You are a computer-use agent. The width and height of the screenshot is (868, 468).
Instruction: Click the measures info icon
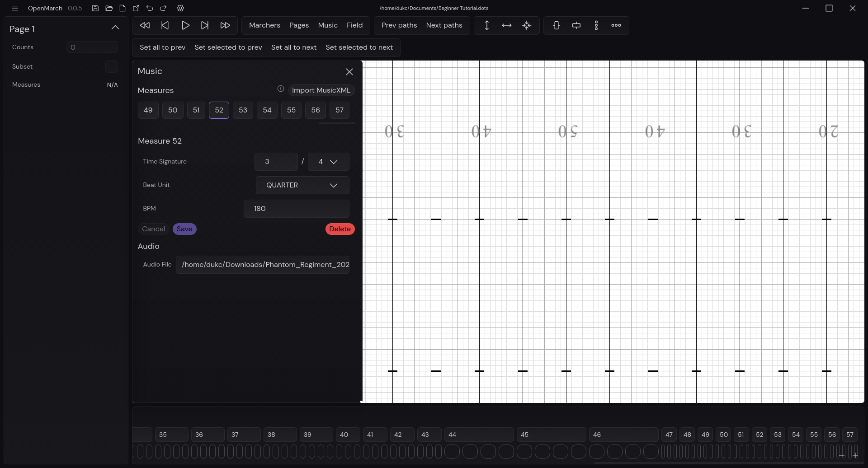point(281,89)
